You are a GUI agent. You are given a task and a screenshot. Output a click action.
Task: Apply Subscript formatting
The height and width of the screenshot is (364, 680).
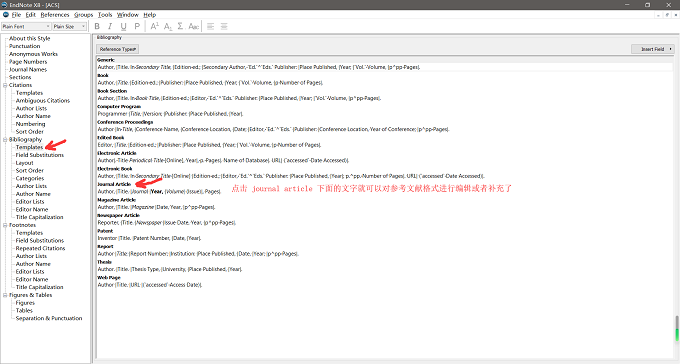pyautogui.click(x=168, y=26)
